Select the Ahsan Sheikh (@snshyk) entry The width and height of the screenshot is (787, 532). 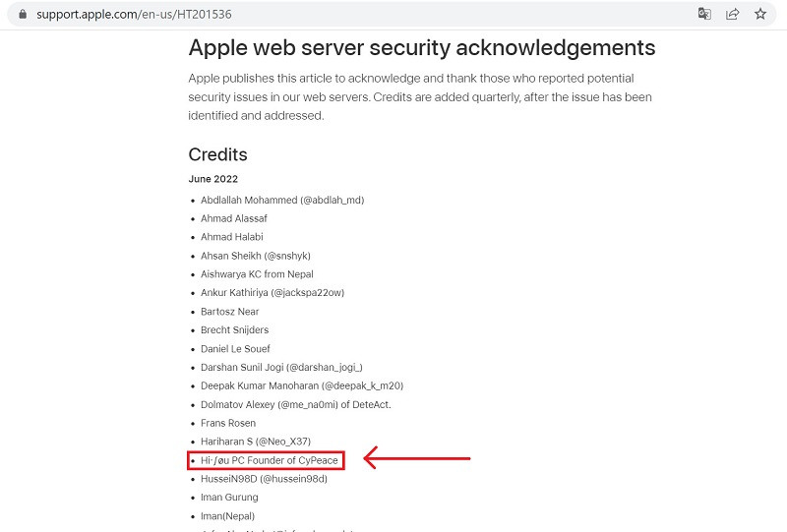pyautogui.click(x=255, y=256)
